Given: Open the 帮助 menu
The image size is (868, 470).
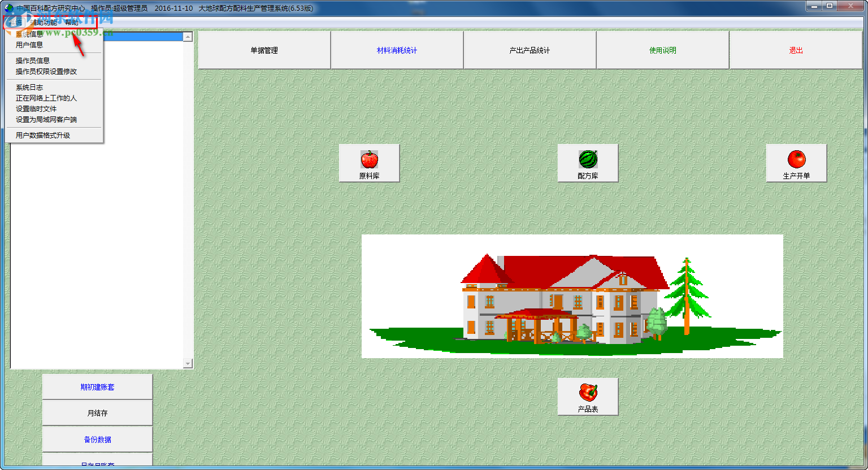Looking at the screenshot, I should pyautogui.click(x=72, y=23).
